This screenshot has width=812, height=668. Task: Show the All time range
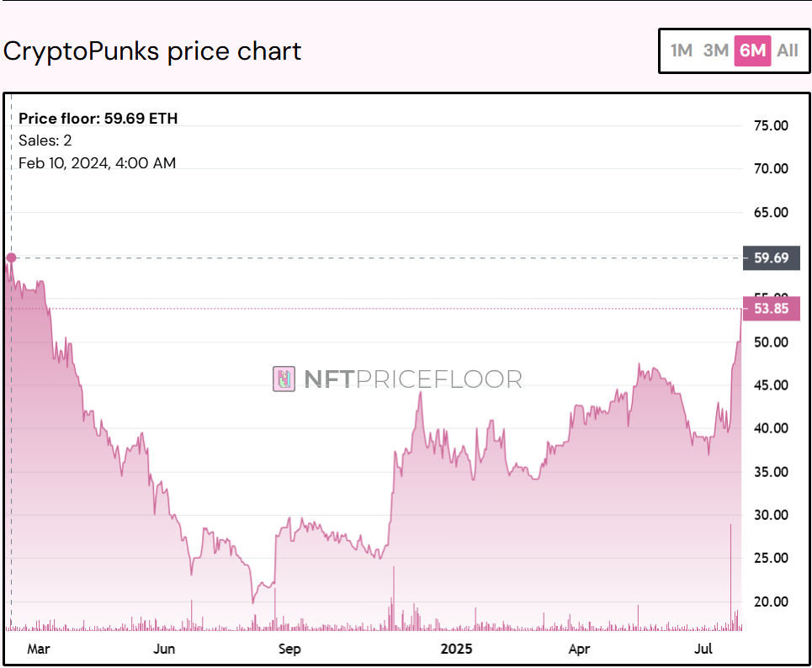788,50
